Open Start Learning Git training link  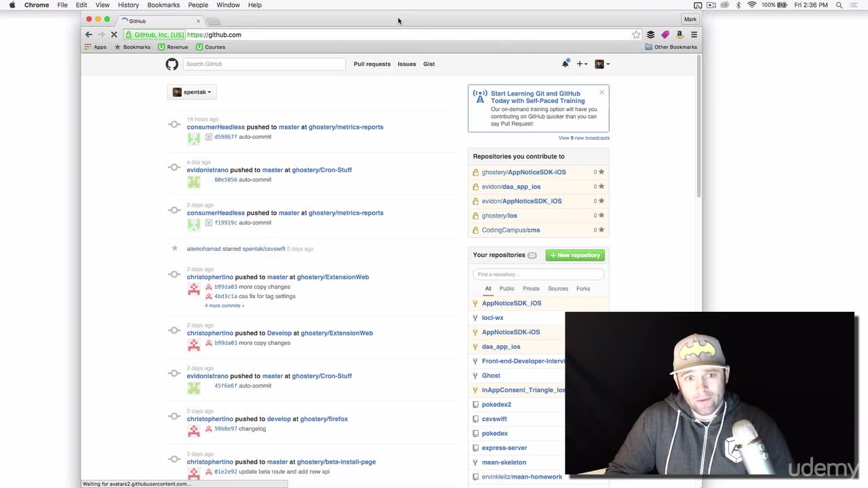pos(537,97)
